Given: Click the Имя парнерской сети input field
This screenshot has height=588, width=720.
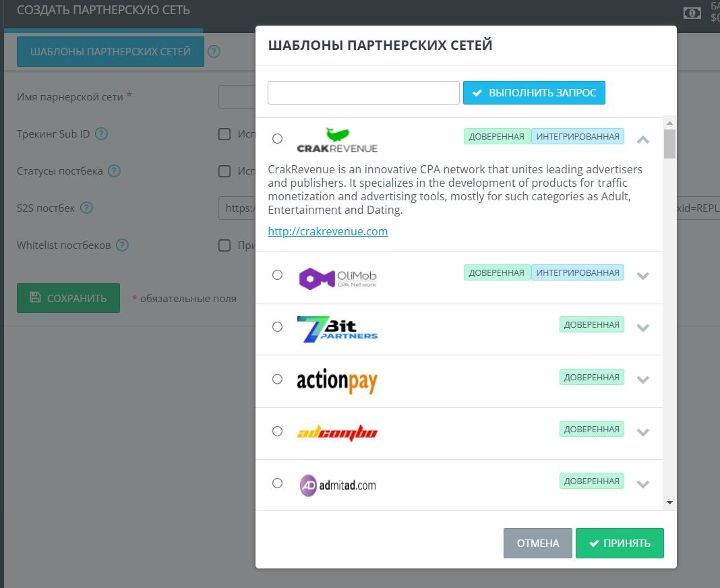Looking at the screenshot, I should coord(237,96).
